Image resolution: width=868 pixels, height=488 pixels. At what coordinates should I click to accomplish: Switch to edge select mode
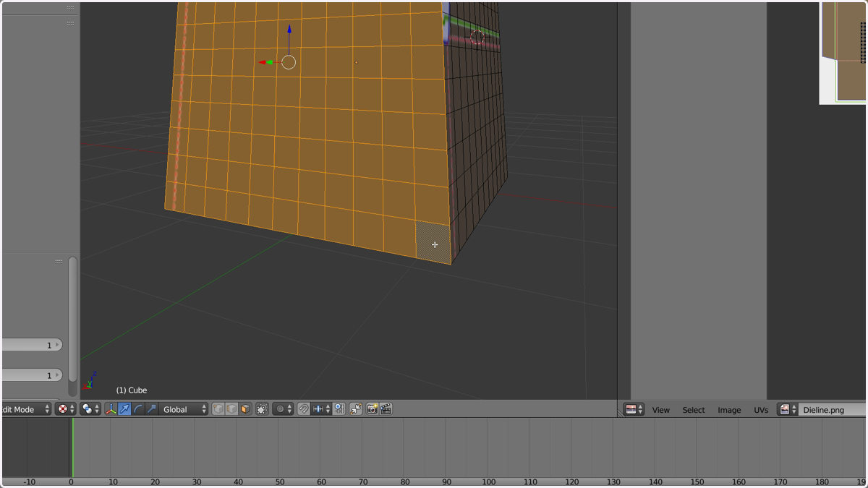coord(231,409)
